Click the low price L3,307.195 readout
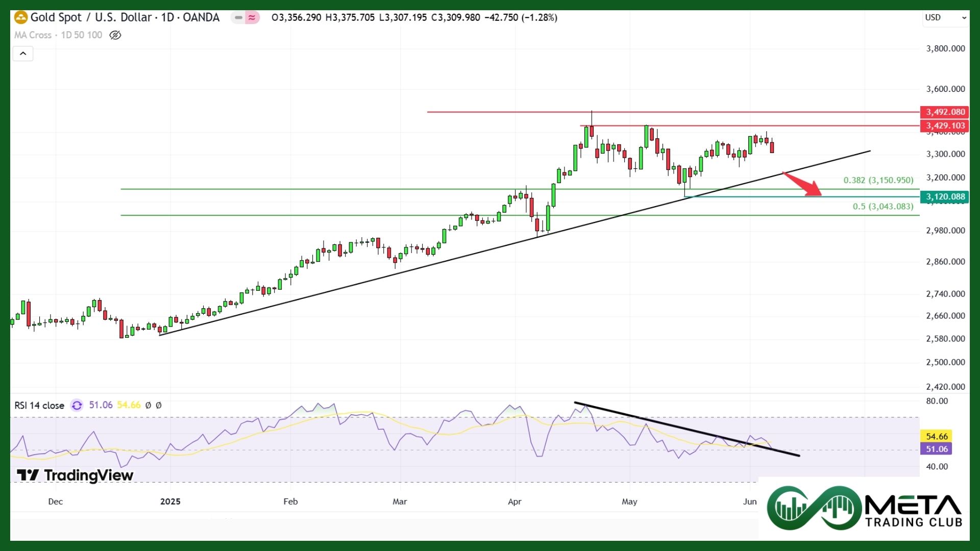Viewport: 980px width, 551px height. coord(403,17)
